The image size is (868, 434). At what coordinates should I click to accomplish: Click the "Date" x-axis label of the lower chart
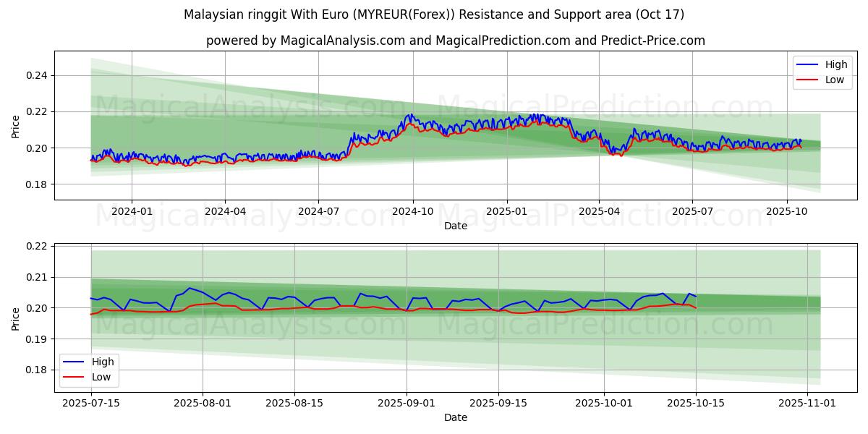456,417
